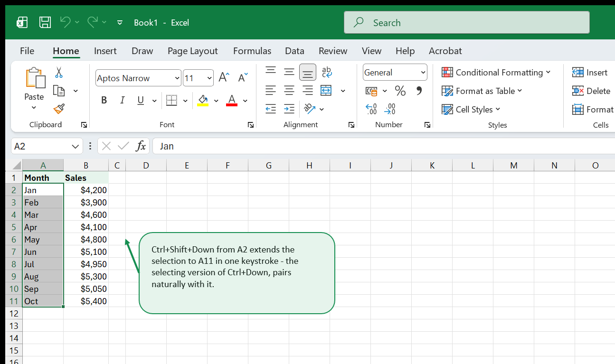Click the Copy icon
The height and width of the screenshot is (364, 615).
click(x=59, y=91)
